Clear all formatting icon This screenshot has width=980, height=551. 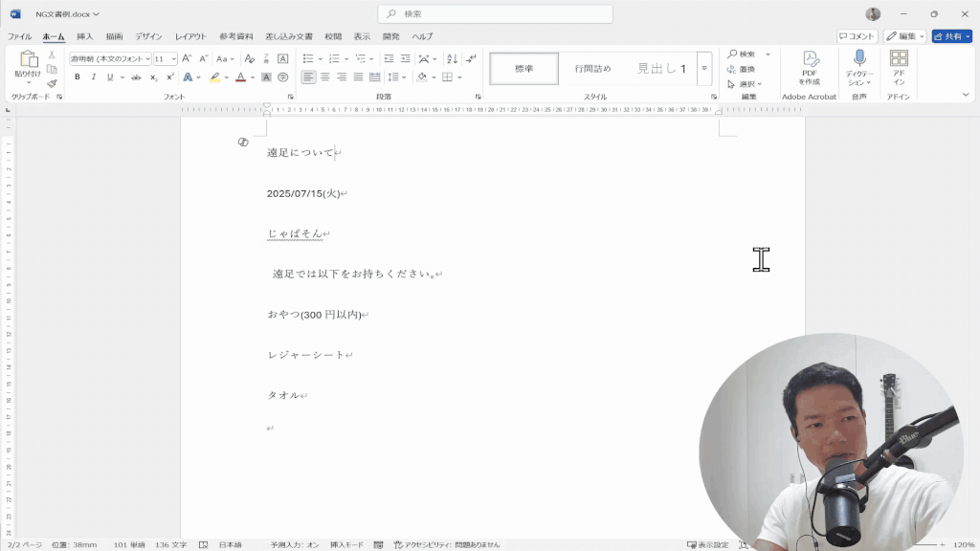(250, 58)
